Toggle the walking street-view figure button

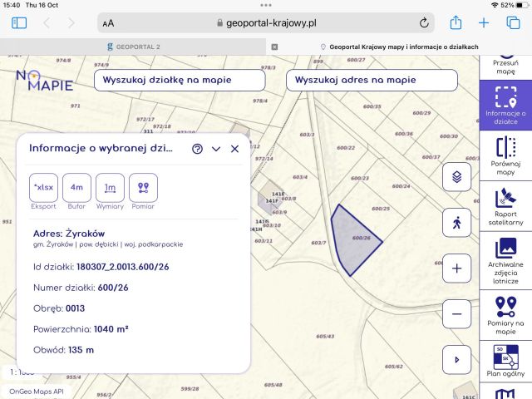coord(456,223)
